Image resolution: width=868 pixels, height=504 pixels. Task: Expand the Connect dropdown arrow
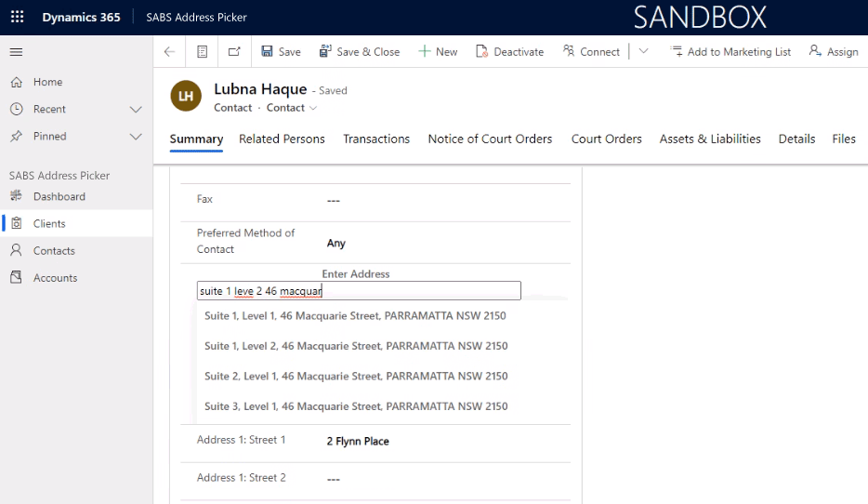coord(644,52)
